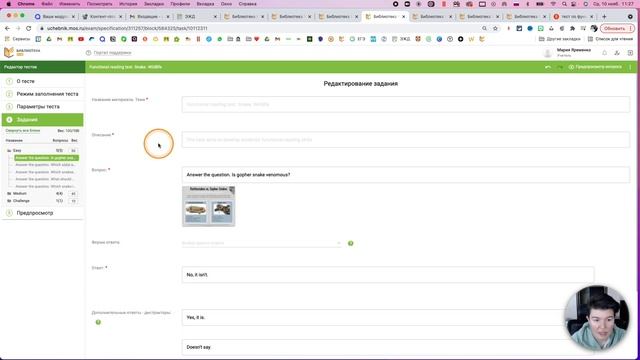Select the third task under Easy block

pyautogui.click(x=45, y=172)
